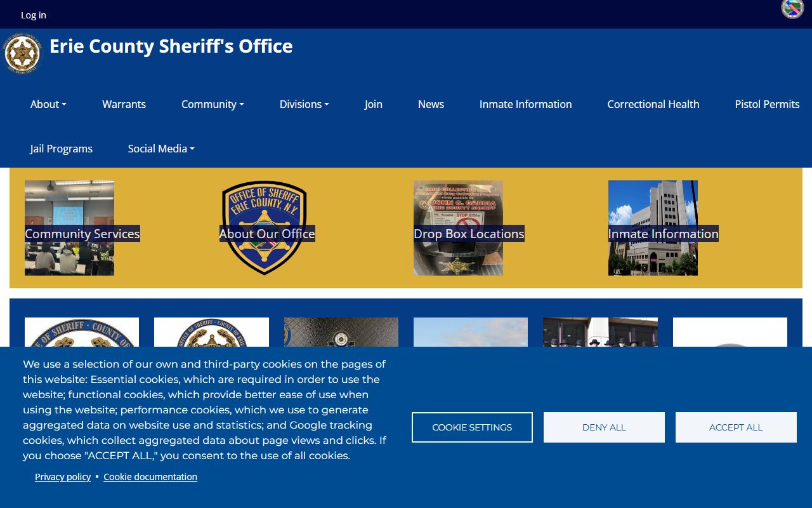Open the Drop Box Locations tile
This screenshot has width=812, height=508.
coord(459,228)
